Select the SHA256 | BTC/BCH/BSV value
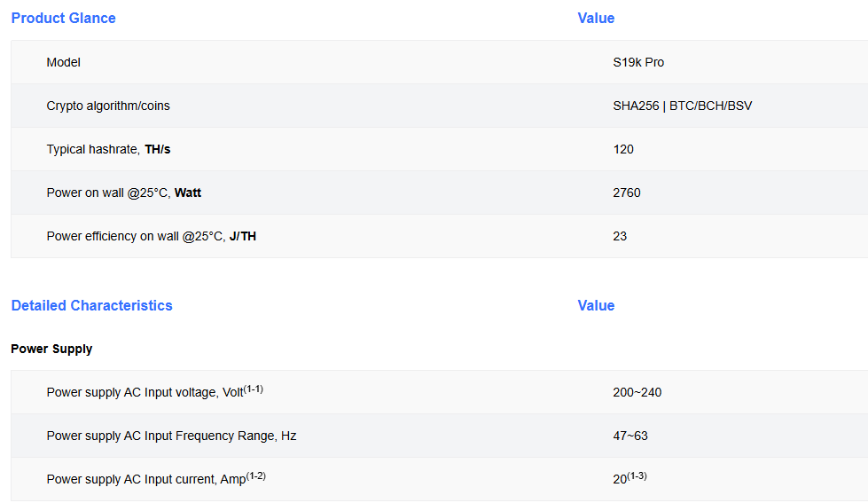This screenshot has width=868, height=503. click(682, 106)
